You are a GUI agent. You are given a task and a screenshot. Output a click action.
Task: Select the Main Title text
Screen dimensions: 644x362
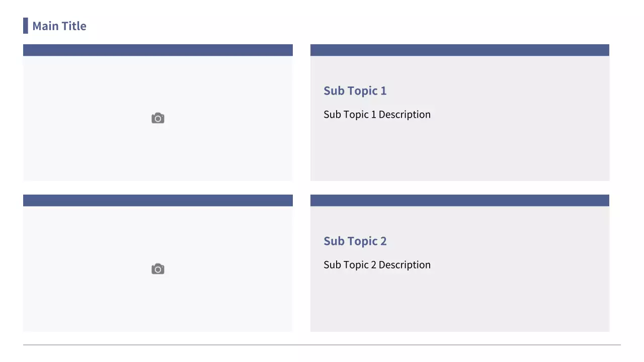(x=59, y=26)
